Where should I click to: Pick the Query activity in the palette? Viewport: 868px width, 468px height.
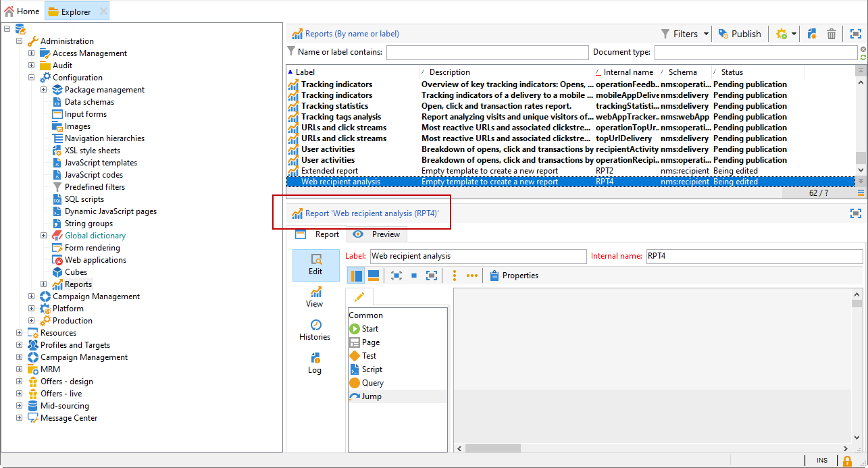point(367,383)
